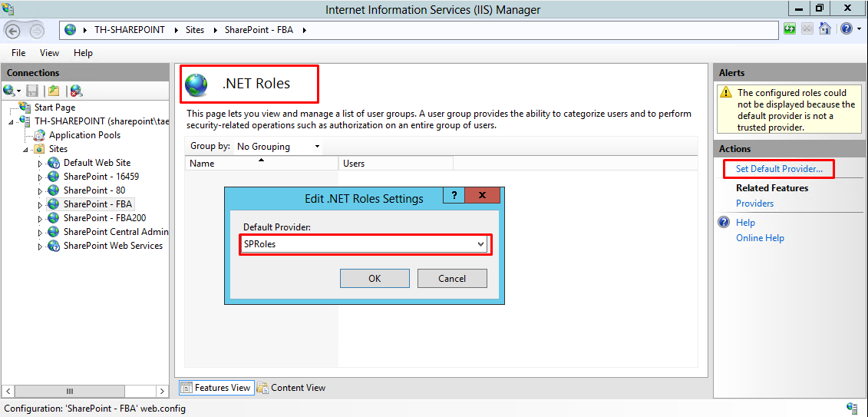Expand the SharePoint - 16459 node
Screen dimensions: 868x417
[x=40, y=177]
